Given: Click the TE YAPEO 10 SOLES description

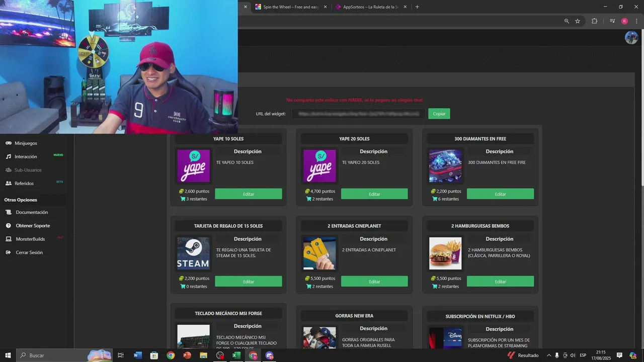Looking at the screenshot, I should click(234, 162).
